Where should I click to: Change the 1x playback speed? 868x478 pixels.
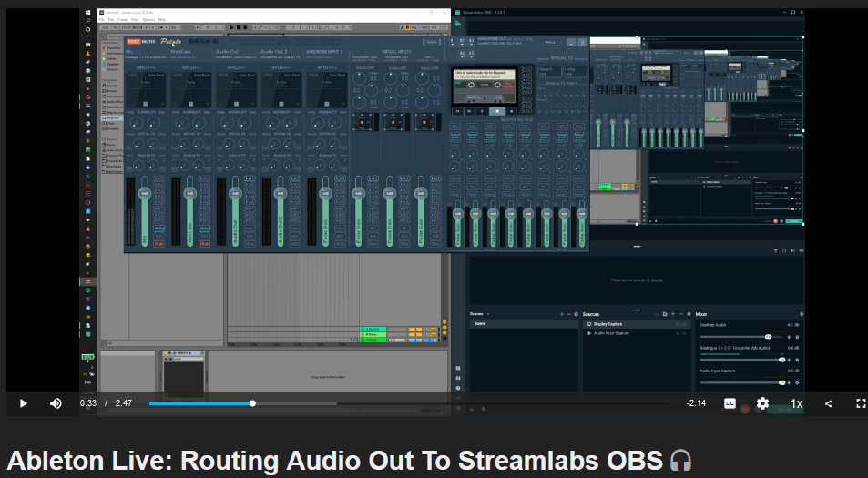coord(796,404)
